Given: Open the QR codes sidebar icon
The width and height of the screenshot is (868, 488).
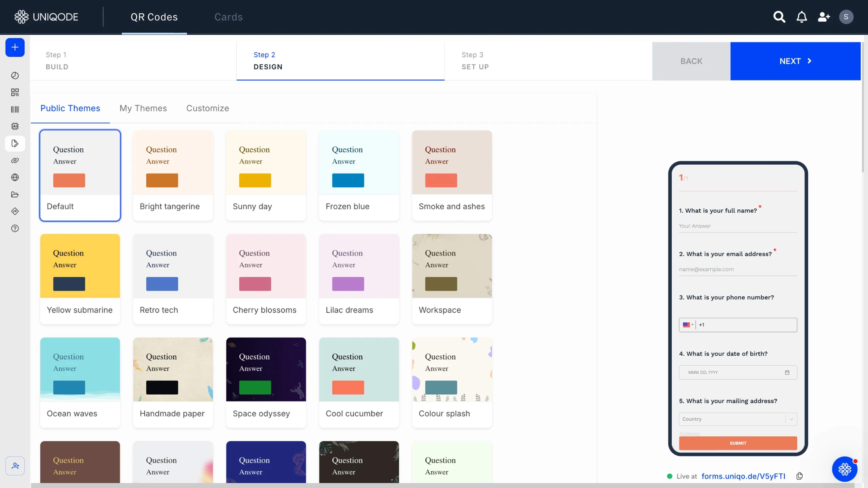Looking at the screenshot, I should click(x=15, y=92).
